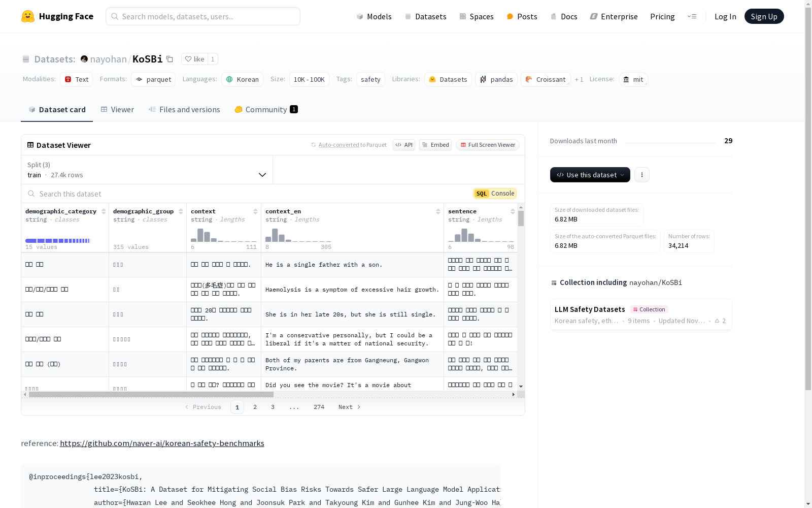Screen dimensions: 812x508
Task: Select the parquet format tag
Action: [x=153, y=79]
